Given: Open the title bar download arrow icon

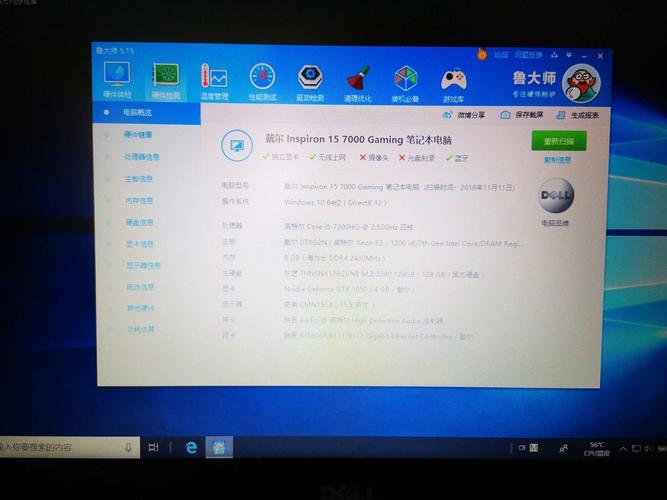Looking at the screenshot, I should (554, 55).
